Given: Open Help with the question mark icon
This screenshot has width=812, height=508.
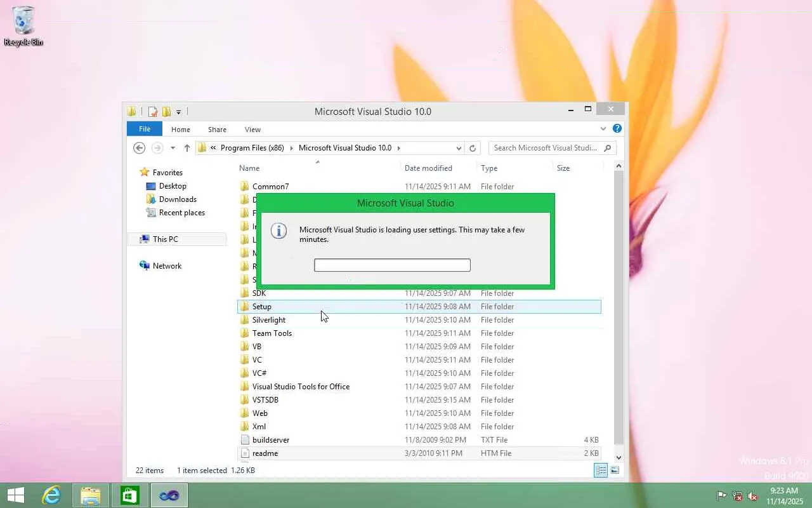Looking at the screenshot, I should pos(617,129).
